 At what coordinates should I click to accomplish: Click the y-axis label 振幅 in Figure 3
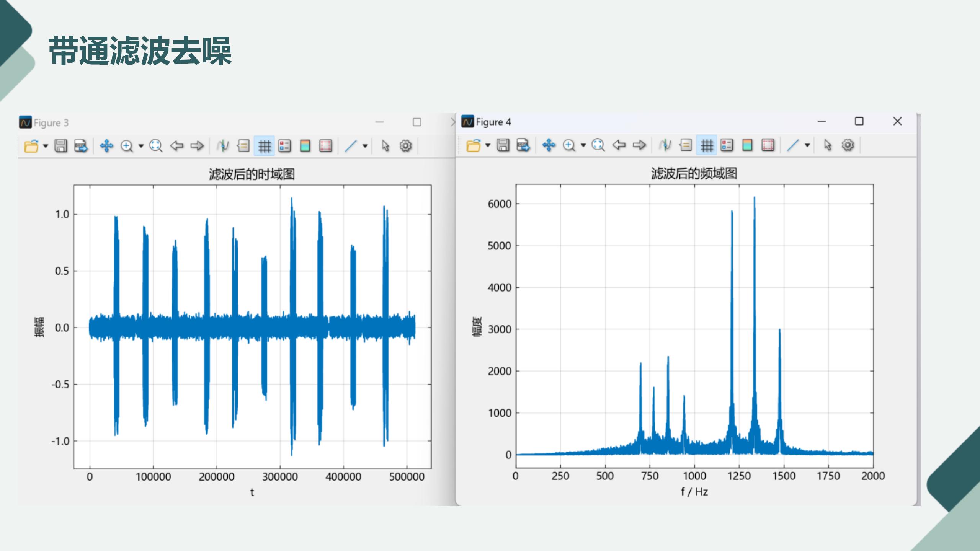39,327
